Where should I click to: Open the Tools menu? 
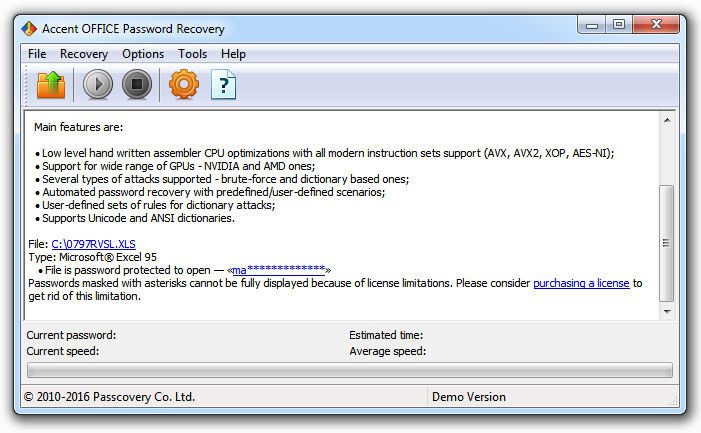[193, 54]
